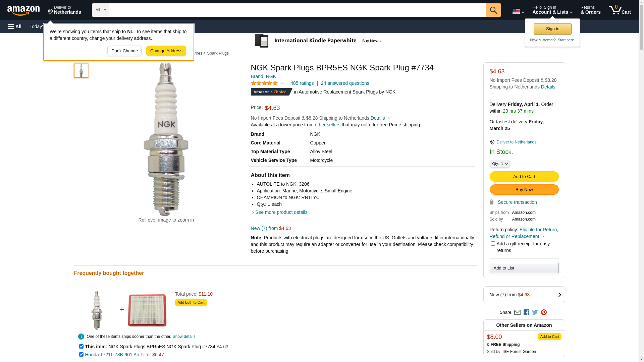Open the quantity dropdown
Screen dimensions: 644x362
click(x=500, y=164)
